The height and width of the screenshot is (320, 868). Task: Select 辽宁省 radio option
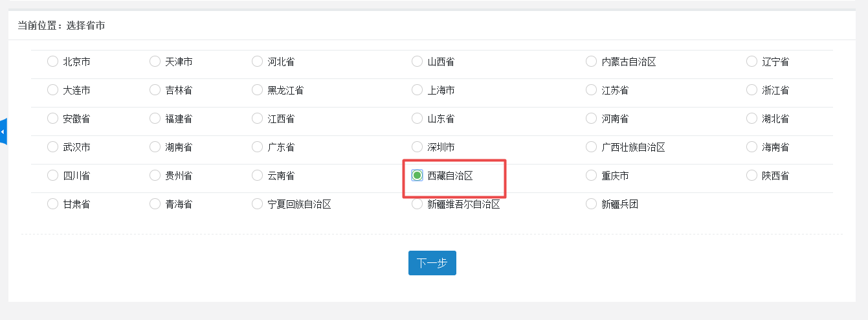coord(751,62)
